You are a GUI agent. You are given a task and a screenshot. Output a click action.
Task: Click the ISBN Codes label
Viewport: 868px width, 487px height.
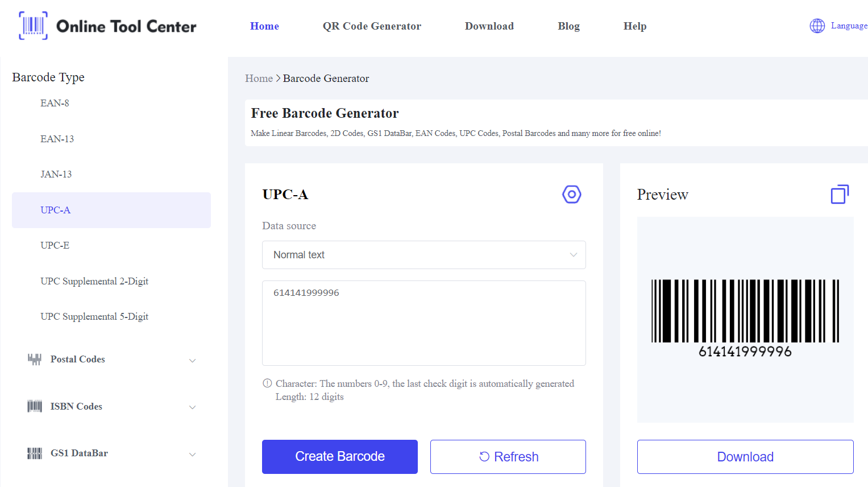[76, 406]
